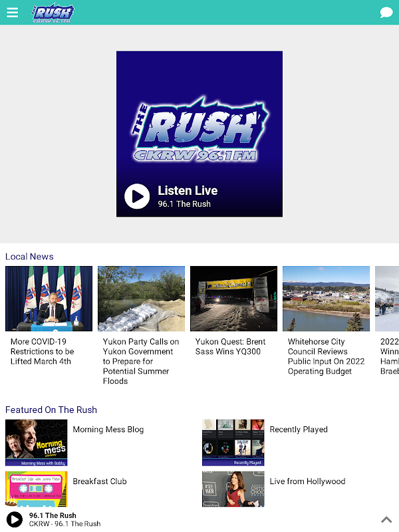This screenshot has width=399, height=532.
Task: Start Listen Live play button
Action: point(137,196)
